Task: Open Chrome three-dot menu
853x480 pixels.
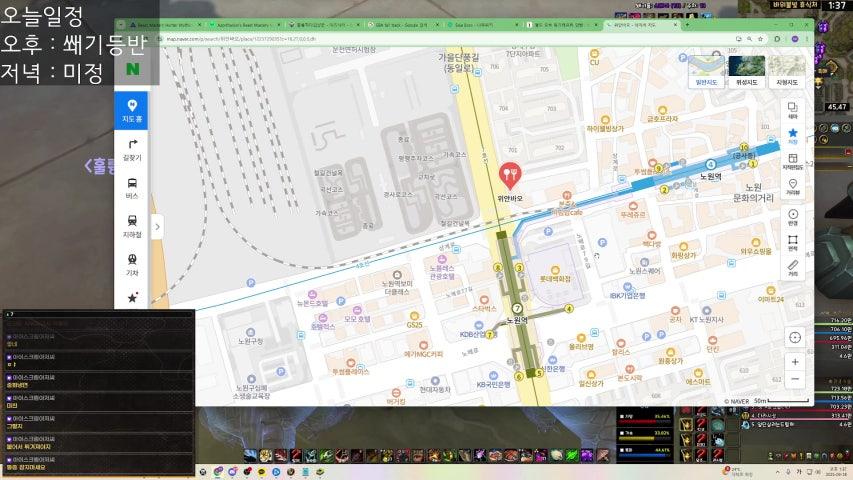Action: (807, 39)
